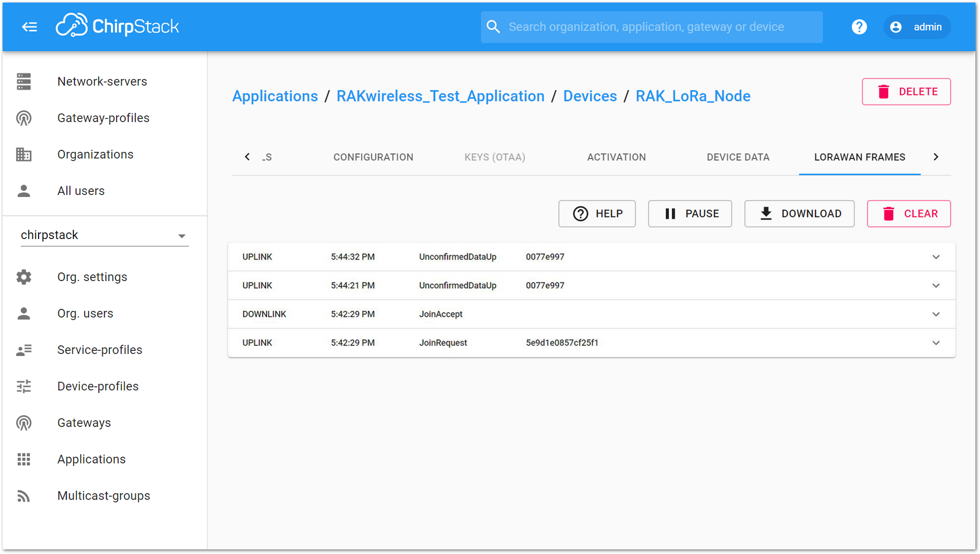
Task: Open Org. settings in the sidebar
Action: [92, 277]
